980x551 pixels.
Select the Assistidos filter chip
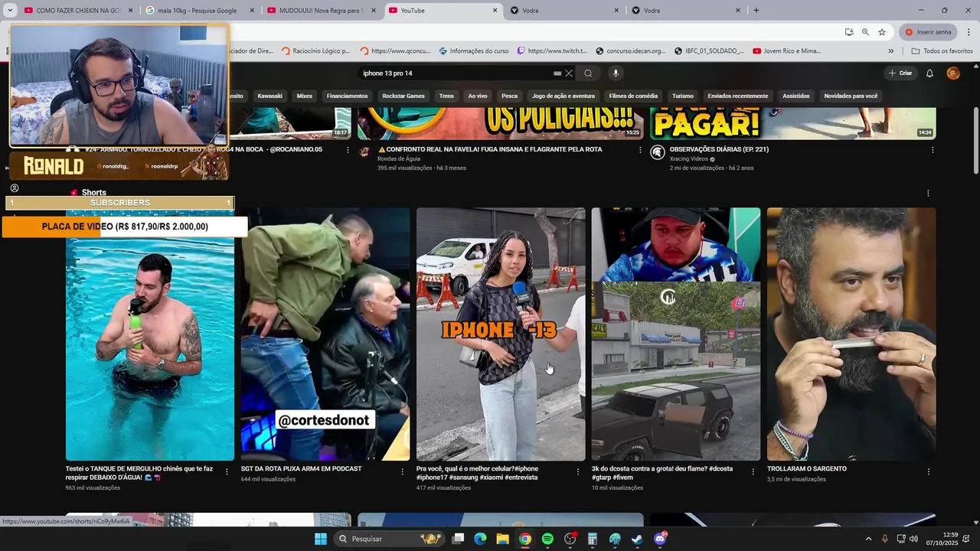pyautogui.click(x=795, y=96)
